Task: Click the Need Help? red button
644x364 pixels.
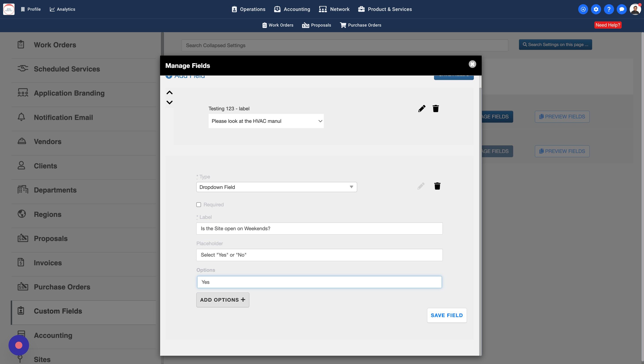Action: click(x=608, y=25)
